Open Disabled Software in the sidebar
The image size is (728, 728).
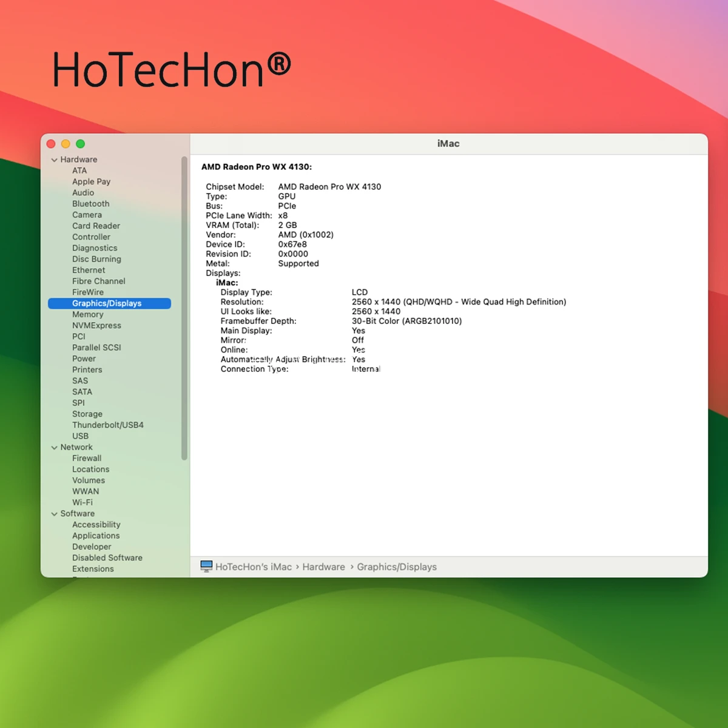pyautogui.click(x=107, y=558)
